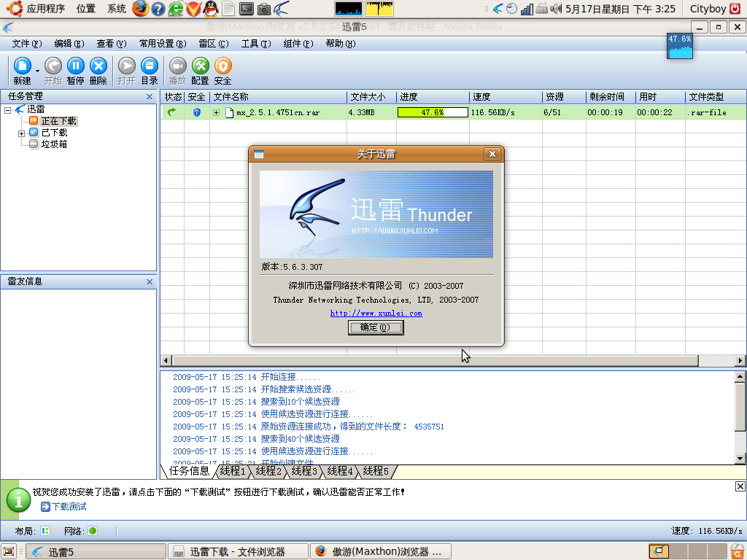
Task: Select 正在下载 in the task tree
Action: [58, 121]
